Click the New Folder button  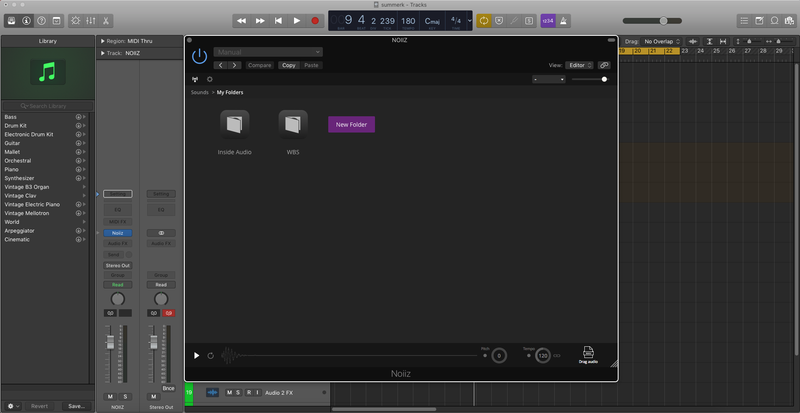[x=351, y=124]
